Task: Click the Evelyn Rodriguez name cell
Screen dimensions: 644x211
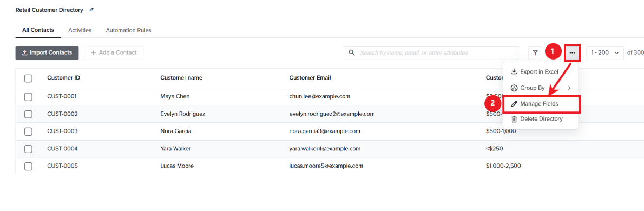Action: pyautogui.click(x=183, y=114)
